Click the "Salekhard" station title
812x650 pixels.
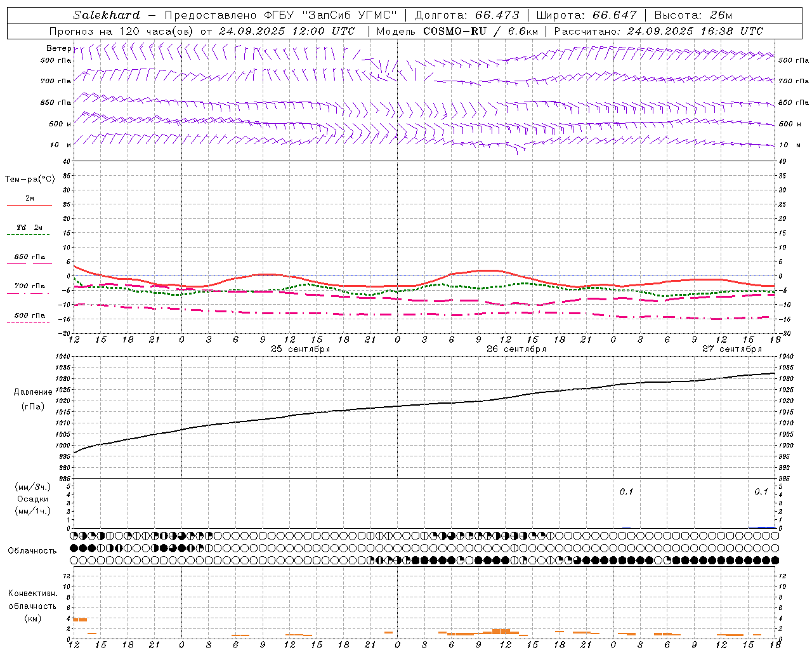[106, 15]
